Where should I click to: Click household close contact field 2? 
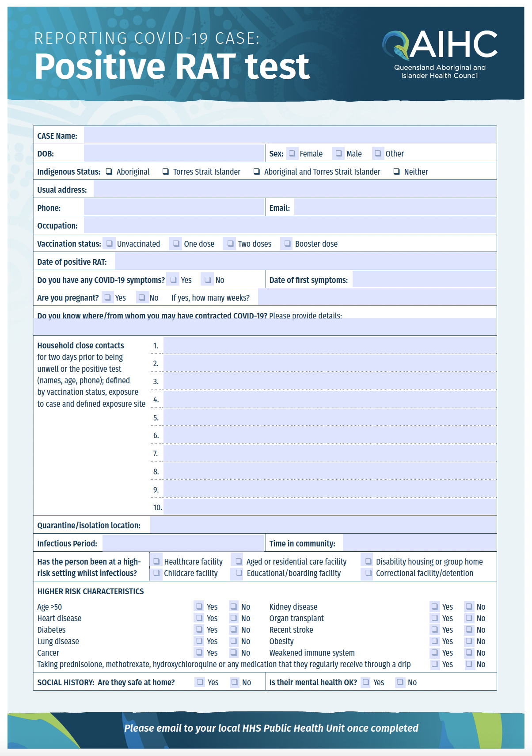[330, 363]
